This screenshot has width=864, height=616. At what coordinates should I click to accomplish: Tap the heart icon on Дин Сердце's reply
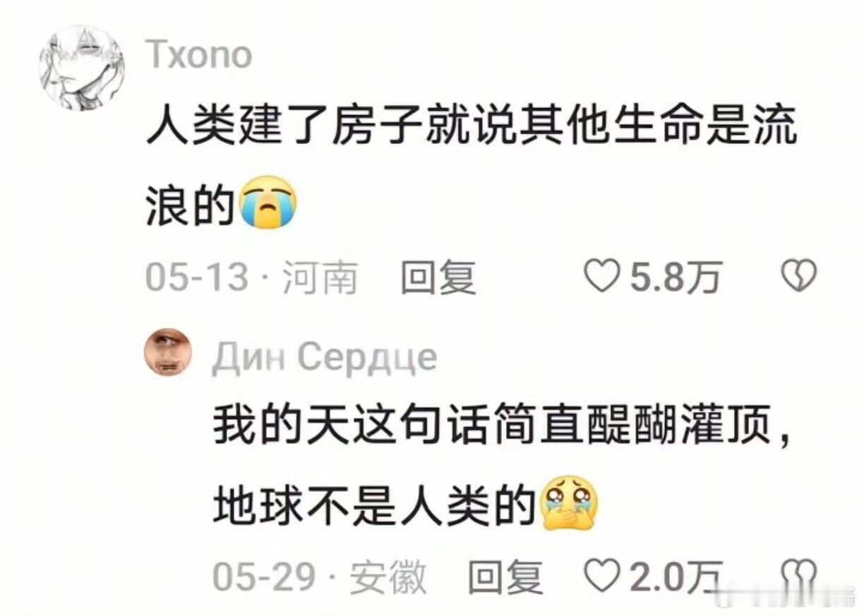(604, 576)
